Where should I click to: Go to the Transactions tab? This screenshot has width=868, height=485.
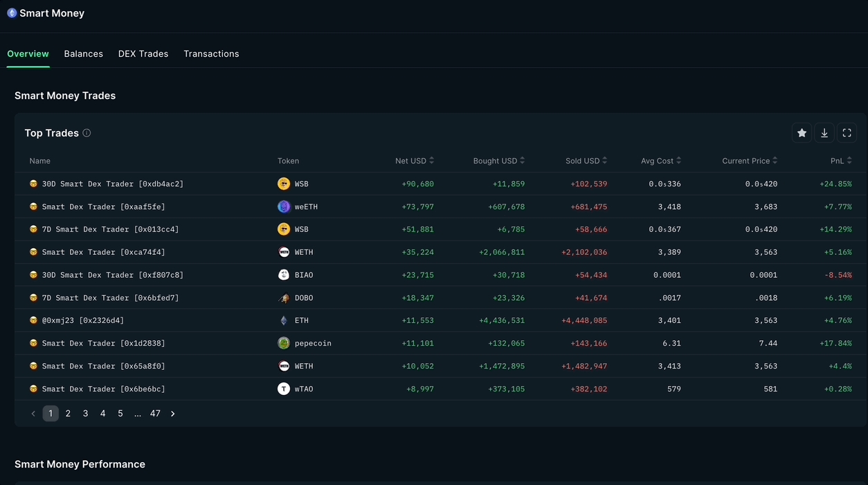211,54
